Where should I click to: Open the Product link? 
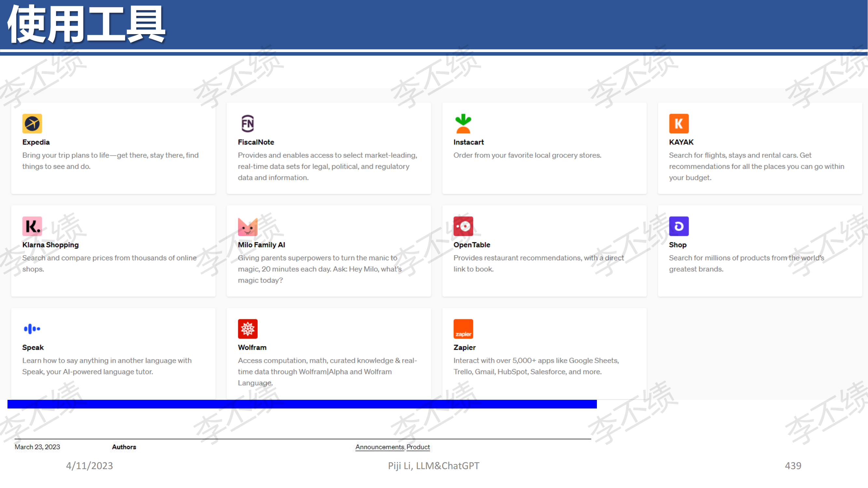[418, 447]
